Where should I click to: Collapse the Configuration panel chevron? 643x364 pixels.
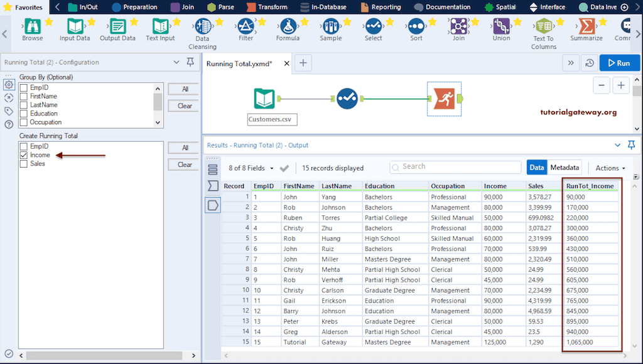176,63
